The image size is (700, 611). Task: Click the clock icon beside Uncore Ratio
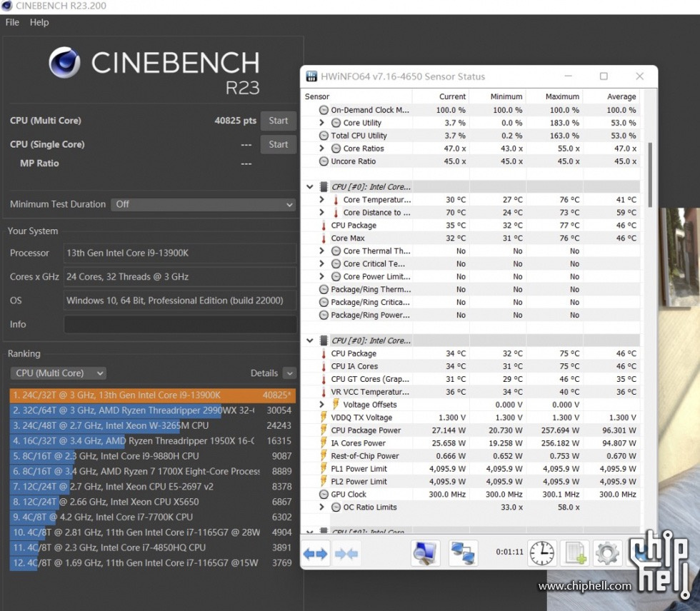pos(324,161)
